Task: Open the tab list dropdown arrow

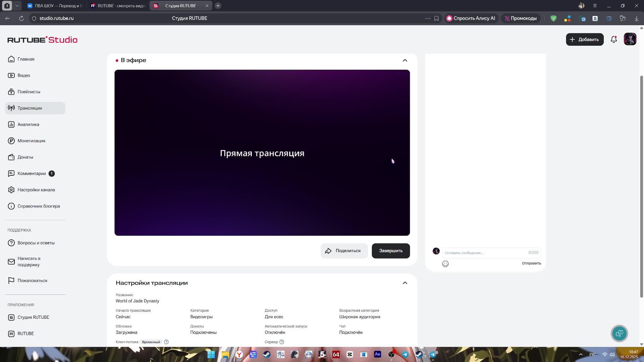Action: coord(17,6)
